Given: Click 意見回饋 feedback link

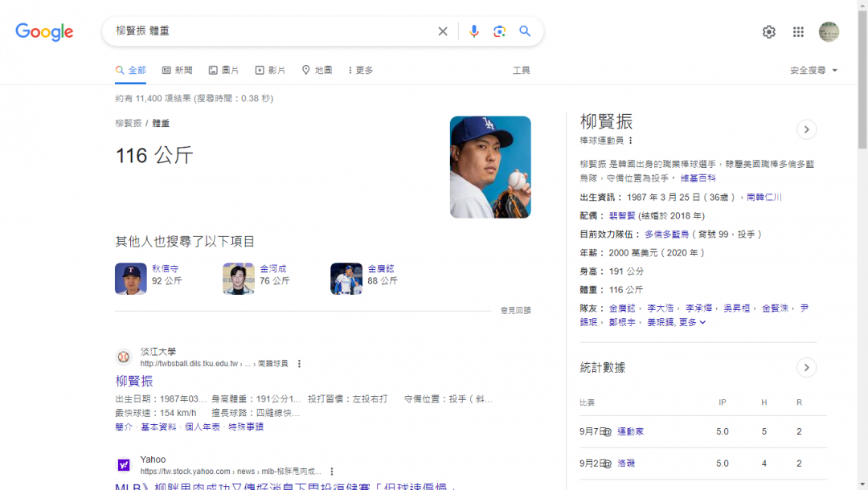Looking at the screenshot, I should click(515, 311).
